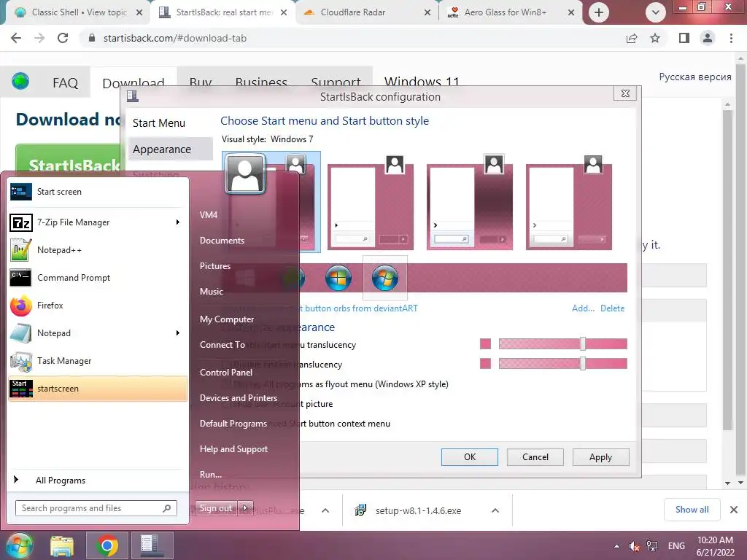Viewport: 747px width, 560px height.
Task: Click search magnifier in Start menu
Action: [x=167, y=508]
